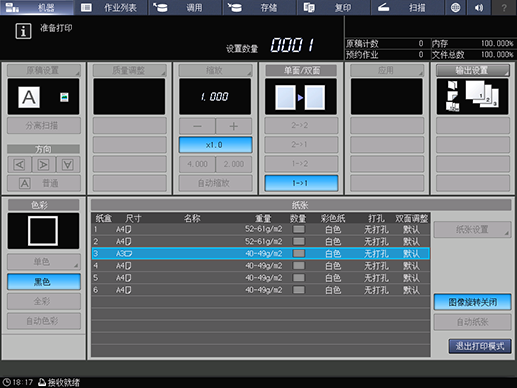Expand the 输出设置 panel
Image resolution: width=517 pixels, height=388 pixels.
click(472, 70)
